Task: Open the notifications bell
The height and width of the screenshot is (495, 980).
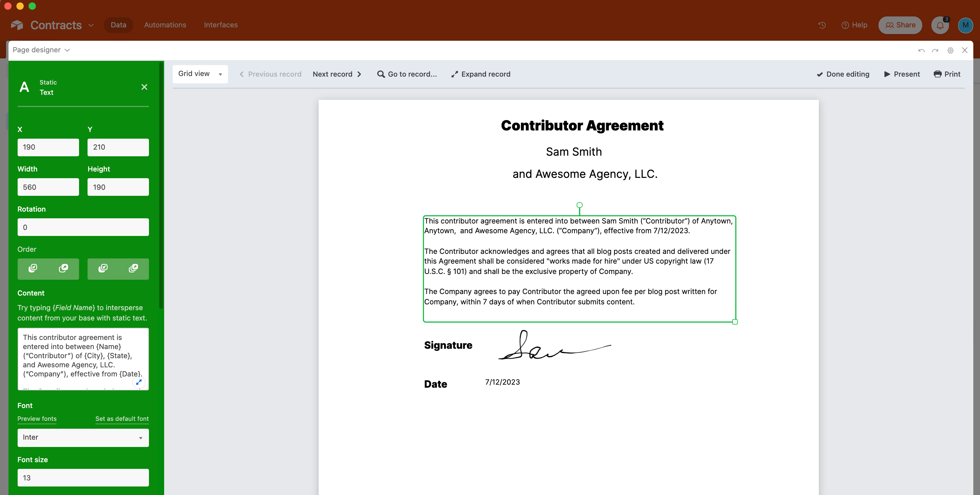Action: tap(940, 25)
